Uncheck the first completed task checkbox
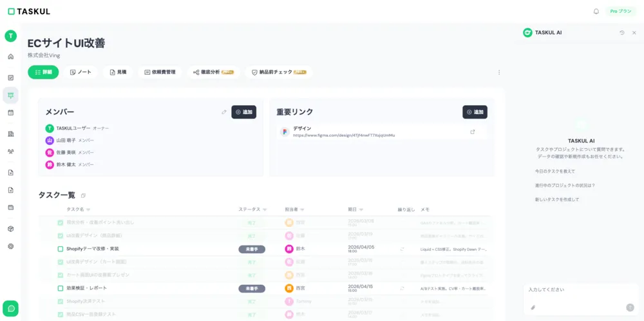This screenshot has width=644, height=321. 61,222
